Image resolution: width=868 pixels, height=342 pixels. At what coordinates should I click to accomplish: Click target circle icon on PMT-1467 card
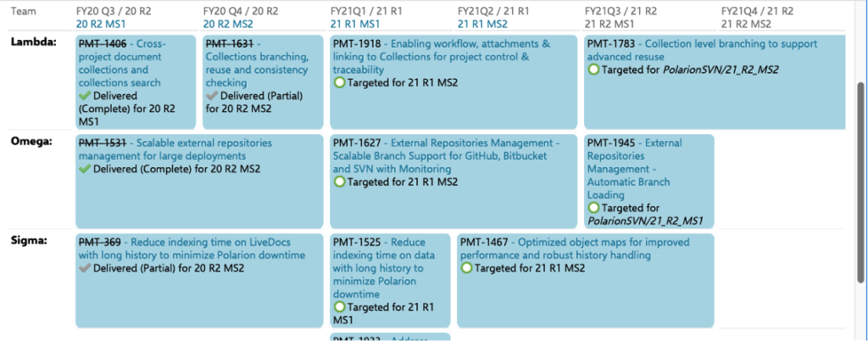(467, 268)
